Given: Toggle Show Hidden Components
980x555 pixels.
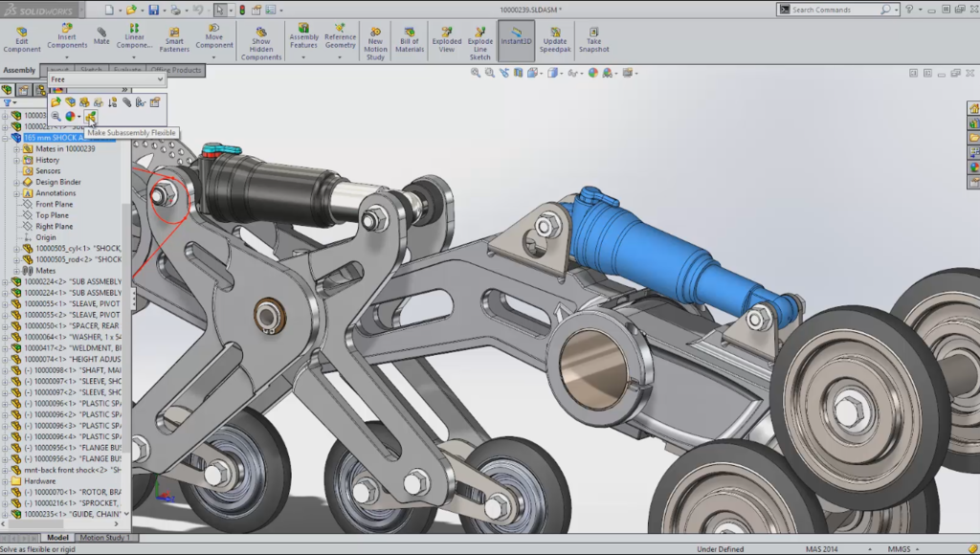Looking at the screenshot, I should click(261, 43).
